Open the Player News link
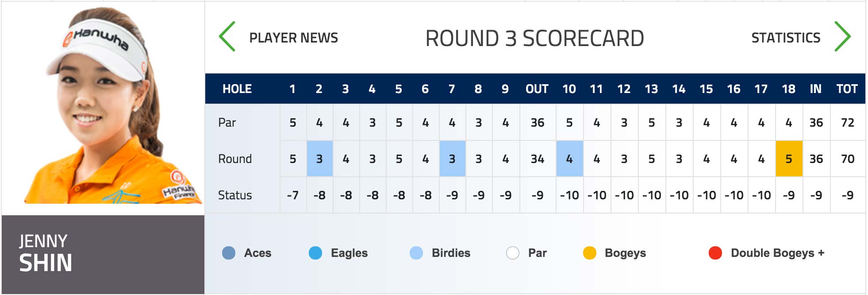Image resolution: width=868 pixels, height=295 pixels. 294,38
